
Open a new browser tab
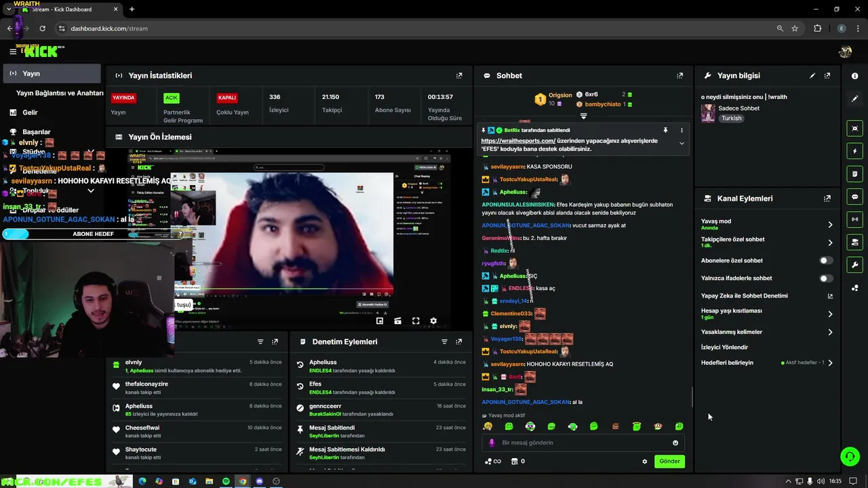coord(132,9)
